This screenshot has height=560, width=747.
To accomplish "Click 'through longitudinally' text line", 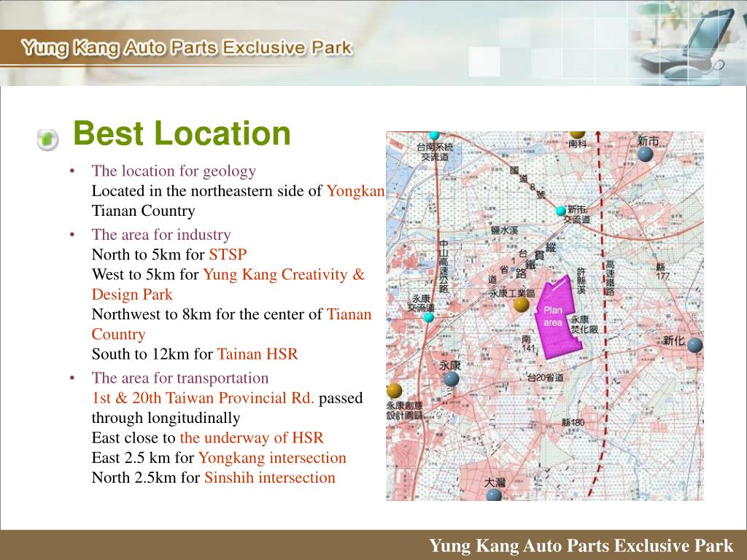I will pyautogui.click(x=166, y=418).
